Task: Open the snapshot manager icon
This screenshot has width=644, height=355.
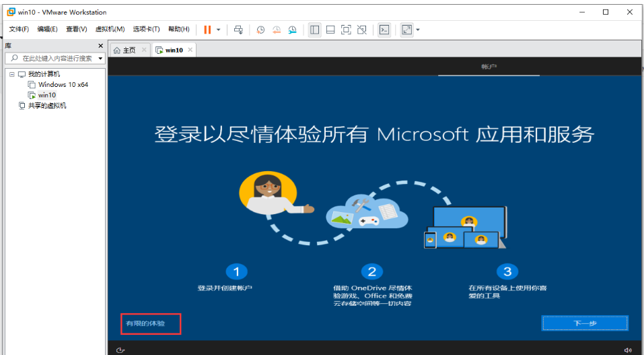Action: (x=293, y=30)
